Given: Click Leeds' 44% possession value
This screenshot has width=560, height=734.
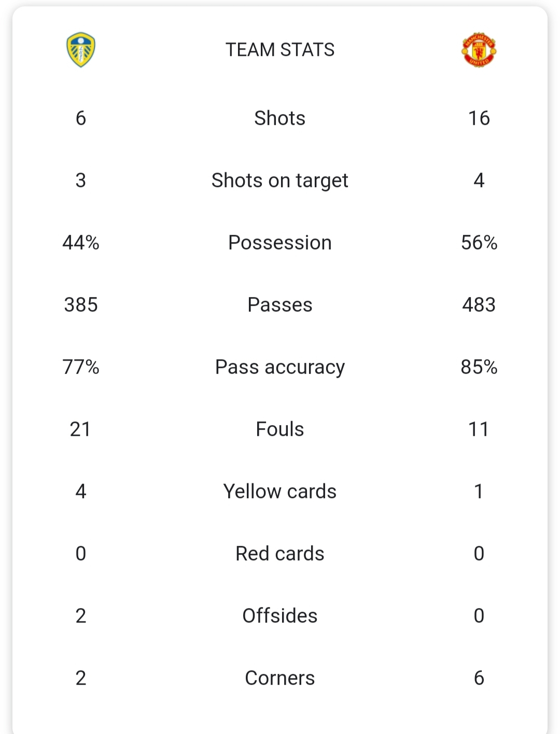Looking at the screenshot, I should 81,243.
